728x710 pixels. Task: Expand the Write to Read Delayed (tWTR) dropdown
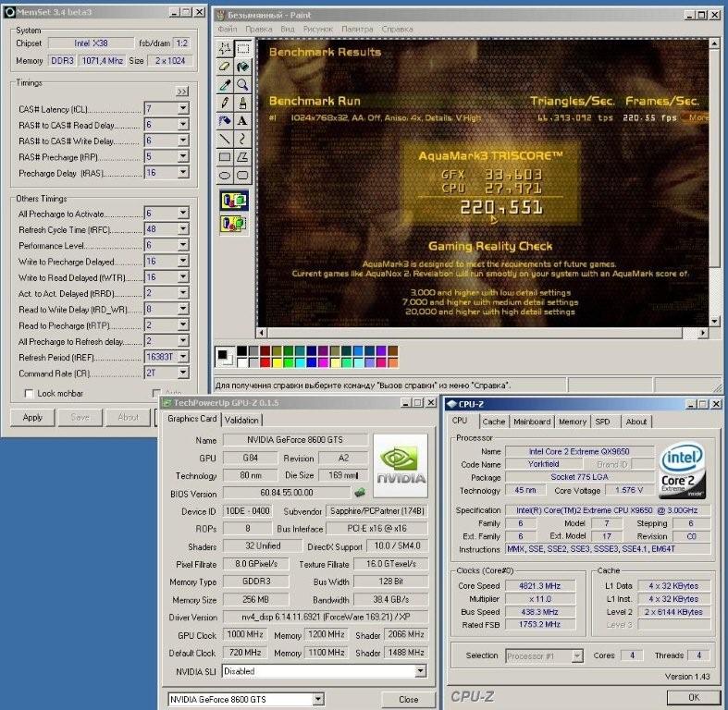tap(183, 277)
